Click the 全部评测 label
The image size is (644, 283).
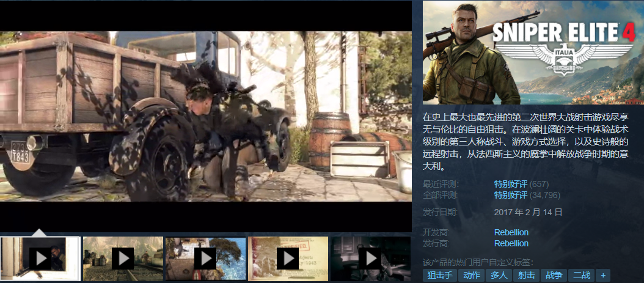click(441, 195)
